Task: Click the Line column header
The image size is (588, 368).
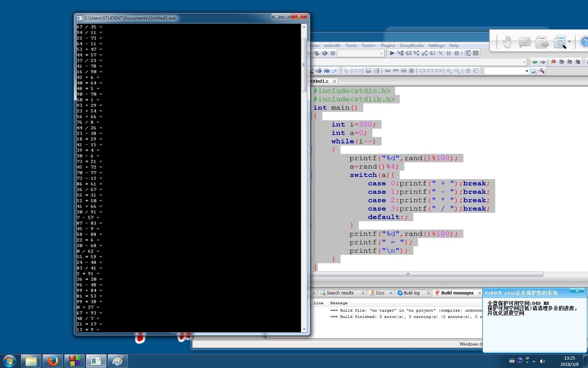Action: coord(318,303)
